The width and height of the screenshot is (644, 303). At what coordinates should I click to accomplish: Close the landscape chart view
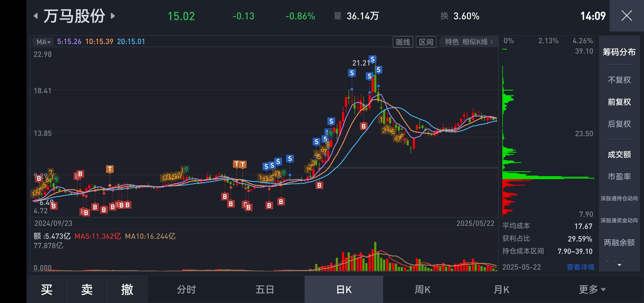pos(627,16)
